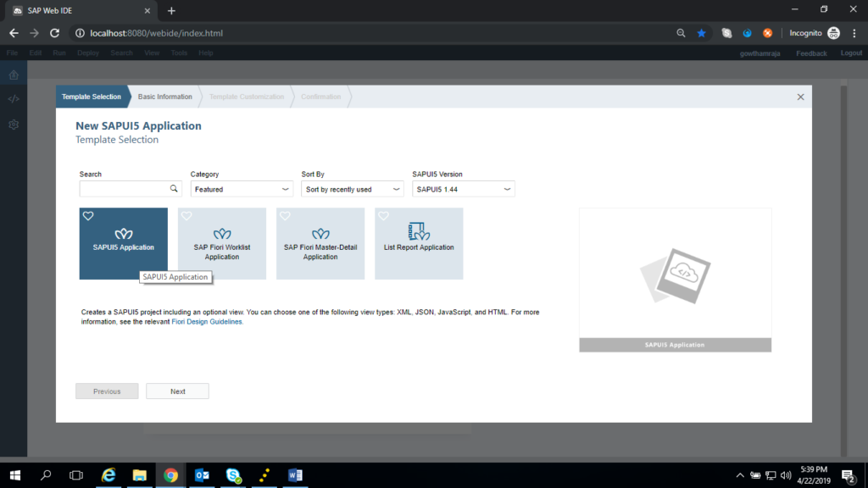Open the View menu
The image size is (868, 488).
click(152, 53)
